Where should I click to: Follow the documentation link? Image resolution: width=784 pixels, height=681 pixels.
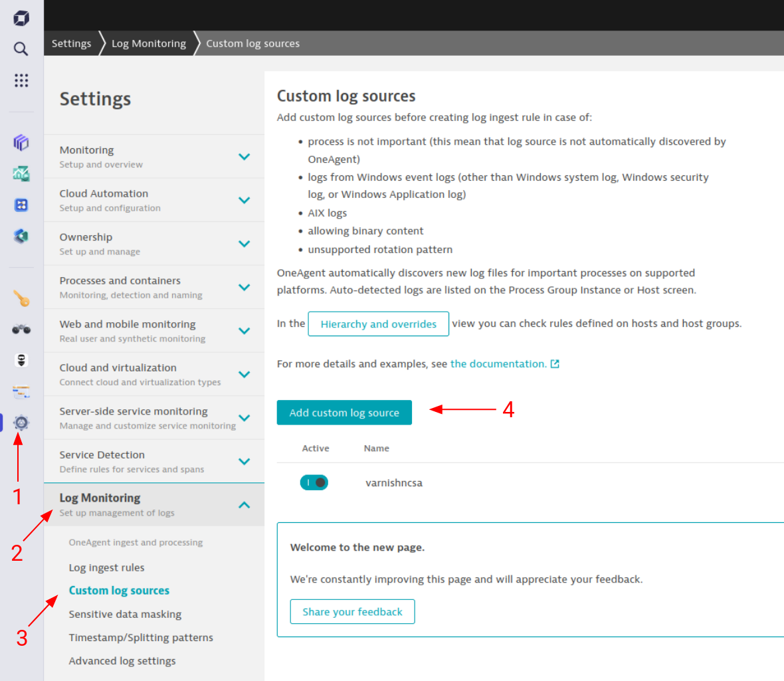[498, 364]
